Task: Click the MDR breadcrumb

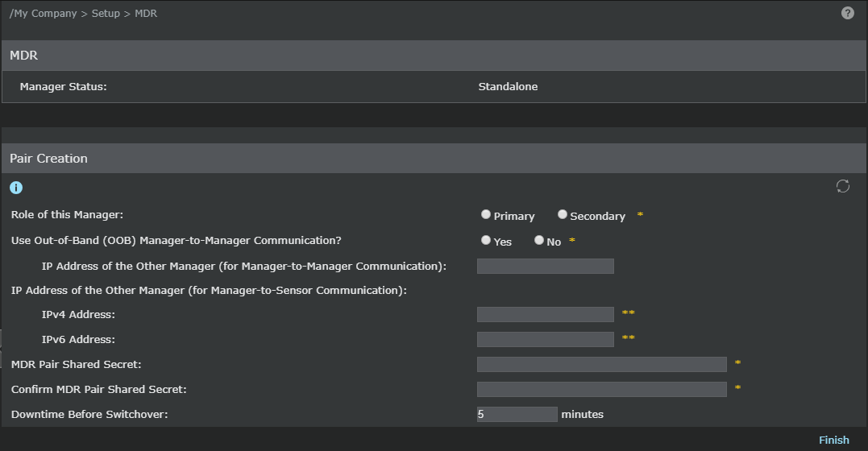Action: click(146, 13)
